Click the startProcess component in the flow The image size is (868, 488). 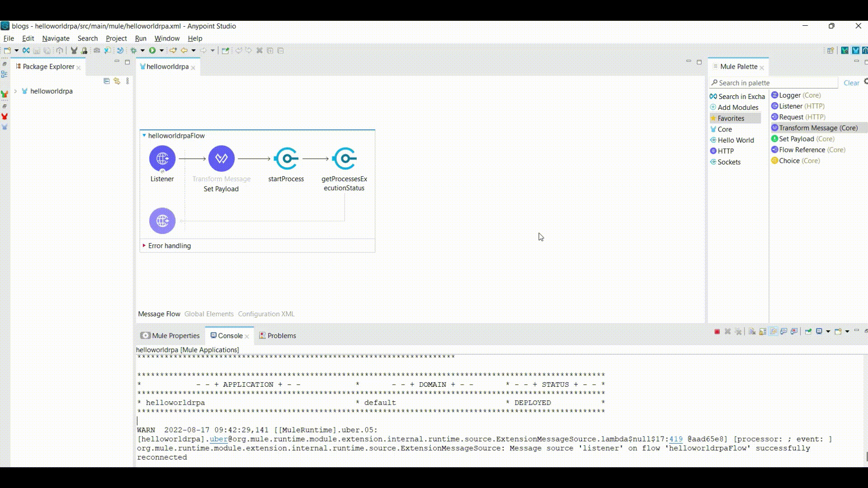click(x=286, y=158)
